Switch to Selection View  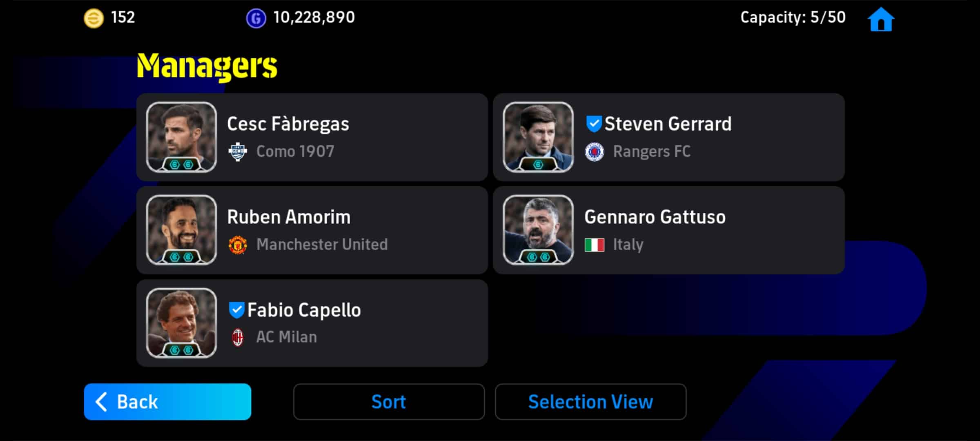tap(590, 402)
